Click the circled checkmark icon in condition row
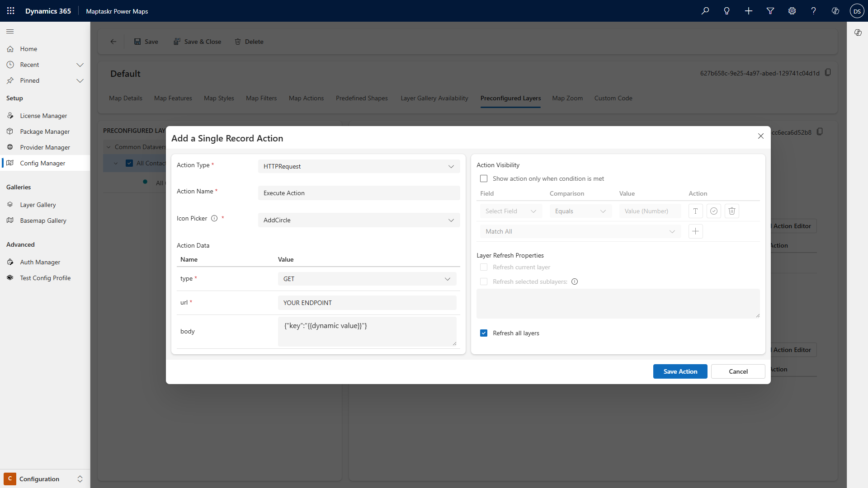The height and width of the screenshot is (488, 868). (714, 211)
